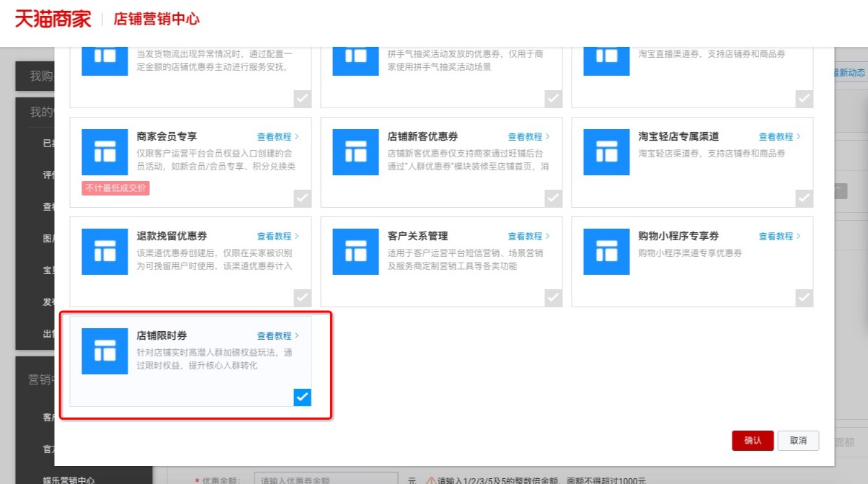Image resolution: width=868 pixels, height=484 pixels.
Task: Check the 店铺新客优惠券 card checkbox
Action: [553, 198]
